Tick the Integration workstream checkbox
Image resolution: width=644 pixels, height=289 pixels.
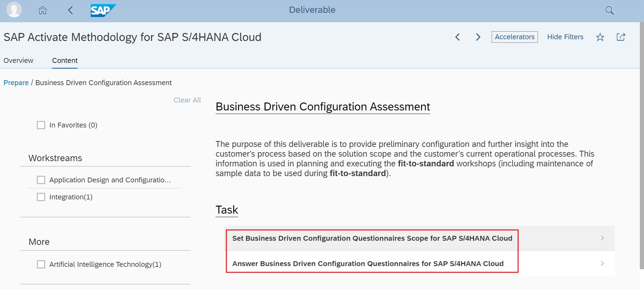41,197
